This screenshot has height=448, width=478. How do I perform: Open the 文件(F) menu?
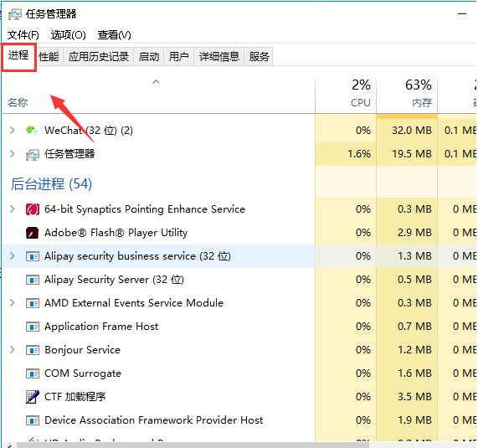(x=23, y=35)
